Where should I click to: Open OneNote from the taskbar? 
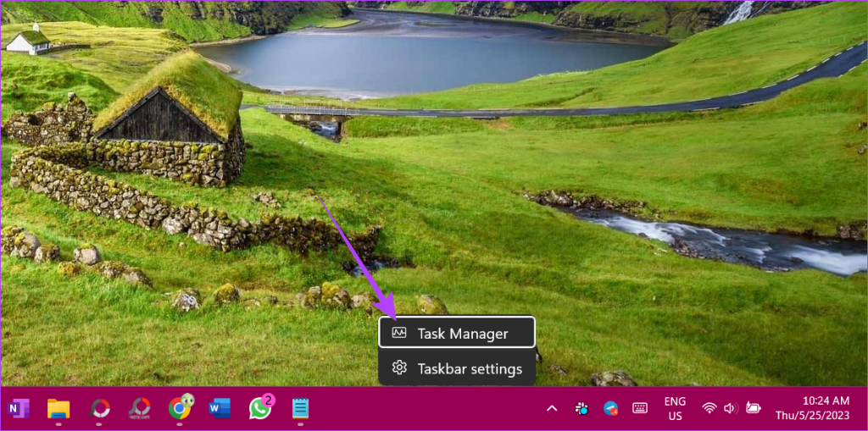[19, 409]
